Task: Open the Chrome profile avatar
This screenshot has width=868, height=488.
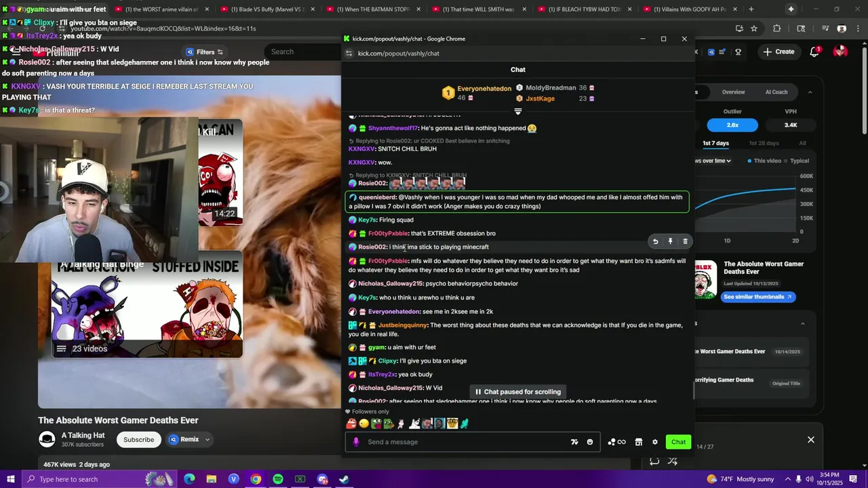Action: point(842,28)
